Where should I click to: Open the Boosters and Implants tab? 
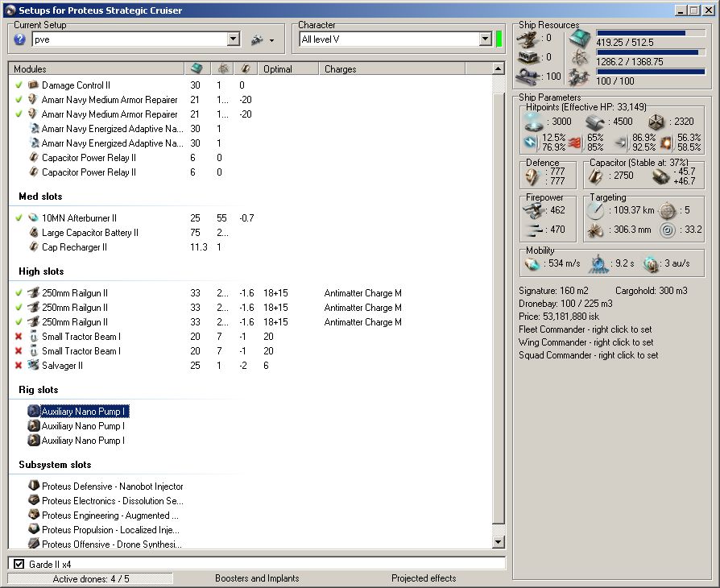point(257,578)
